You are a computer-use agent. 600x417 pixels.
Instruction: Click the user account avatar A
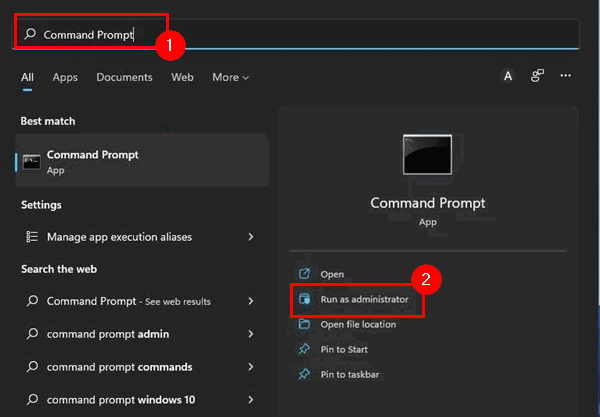pos(508,76)
